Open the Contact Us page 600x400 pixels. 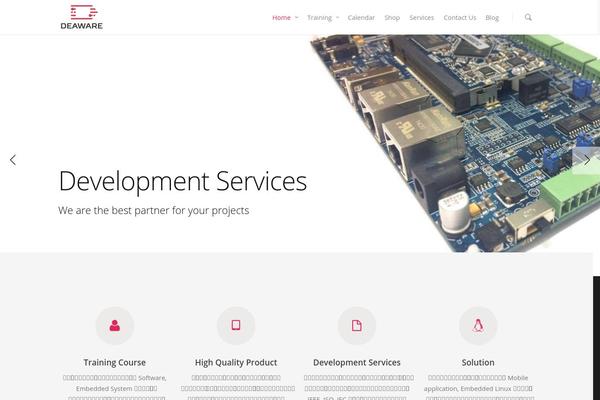[460, 18]
